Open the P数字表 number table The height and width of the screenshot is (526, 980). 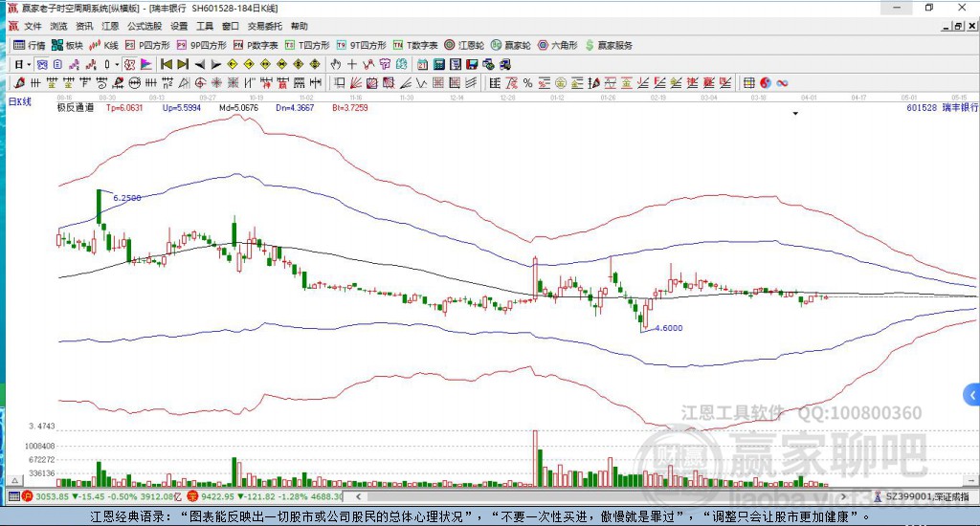coord(255,45)
